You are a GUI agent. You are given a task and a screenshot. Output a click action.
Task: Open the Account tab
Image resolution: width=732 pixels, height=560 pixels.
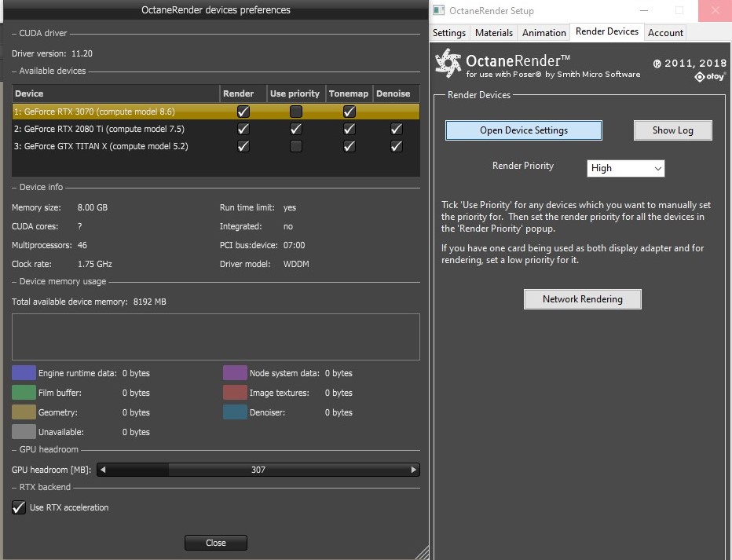[x=665, y=33]
